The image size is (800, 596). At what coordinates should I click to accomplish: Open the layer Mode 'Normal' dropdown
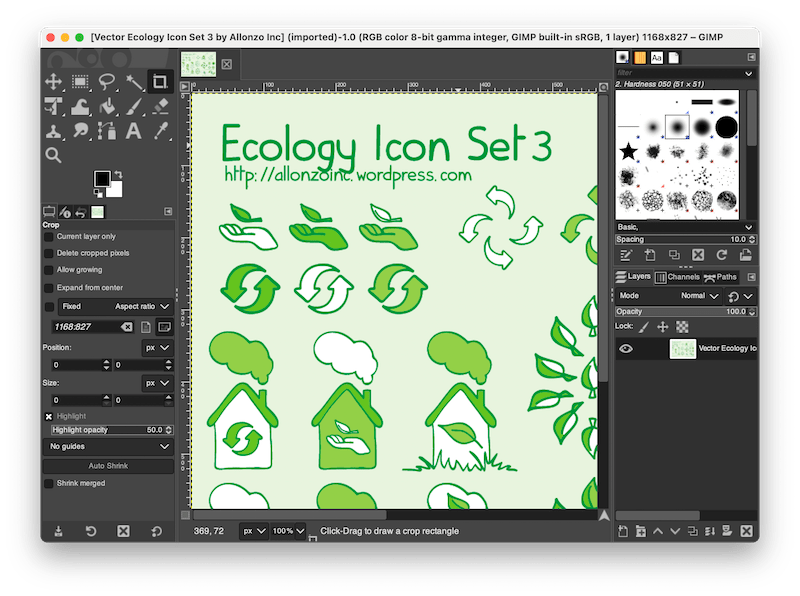pos(699,296)
